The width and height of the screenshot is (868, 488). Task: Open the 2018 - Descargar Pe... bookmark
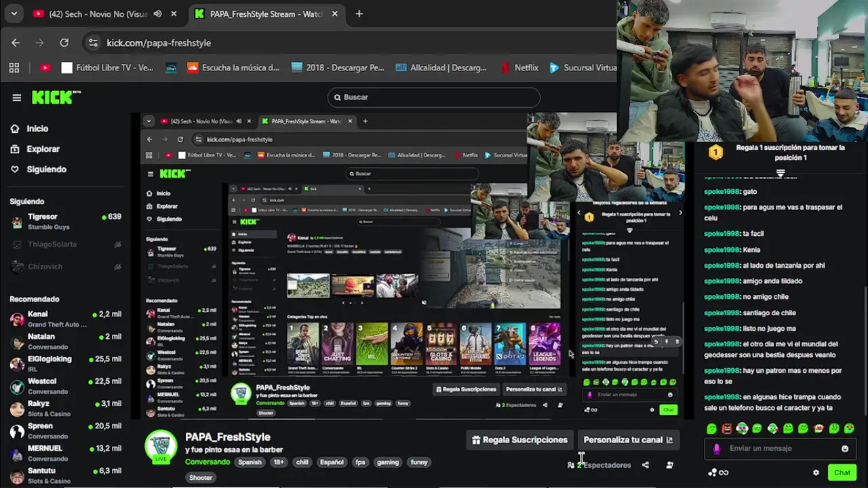338,68
